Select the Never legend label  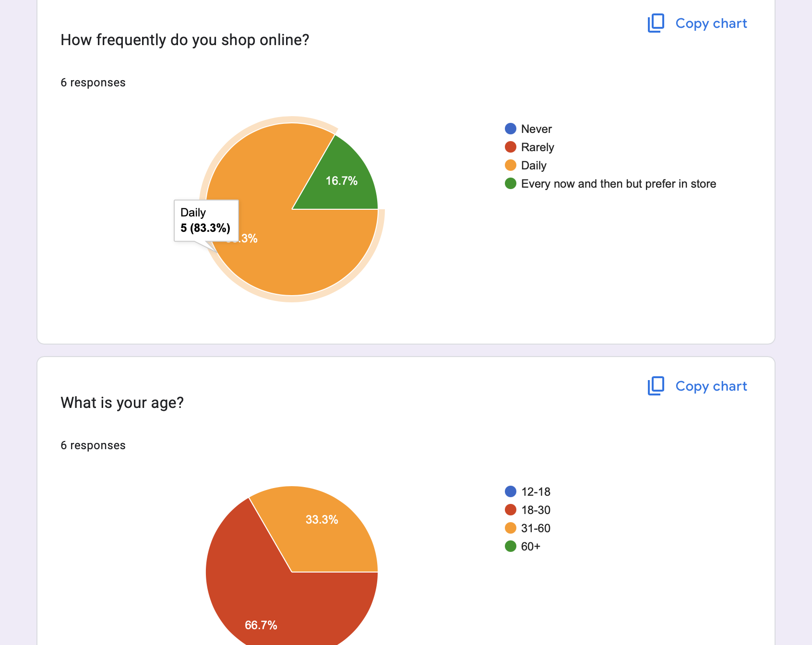(536, 129)
